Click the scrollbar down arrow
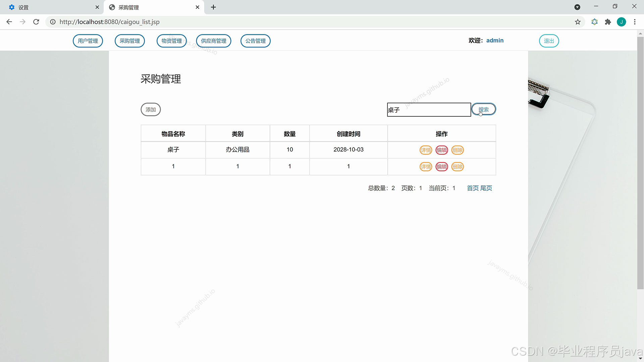 (640, 359)
